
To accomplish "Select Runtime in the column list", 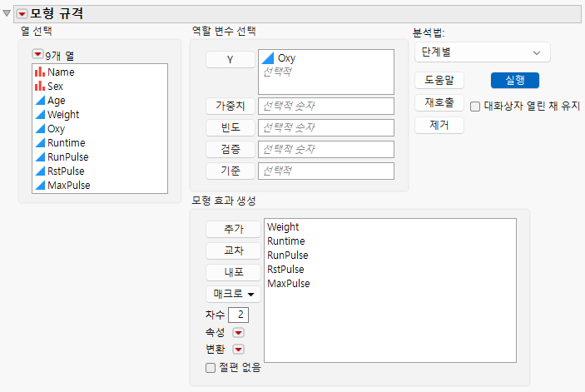I will (67, 143).
